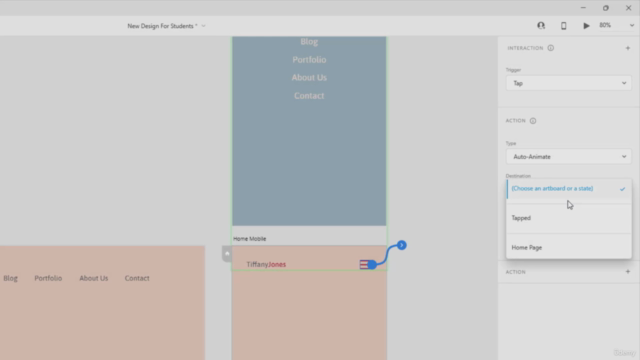Click the TiffanyJones logo text

click(266, 264)
